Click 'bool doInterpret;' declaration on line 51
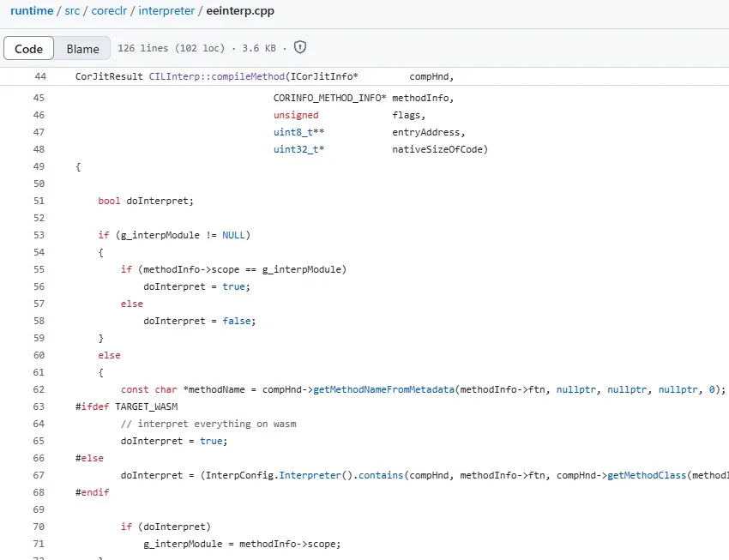The height and width of the screenshot is (560, 729). 146,201
